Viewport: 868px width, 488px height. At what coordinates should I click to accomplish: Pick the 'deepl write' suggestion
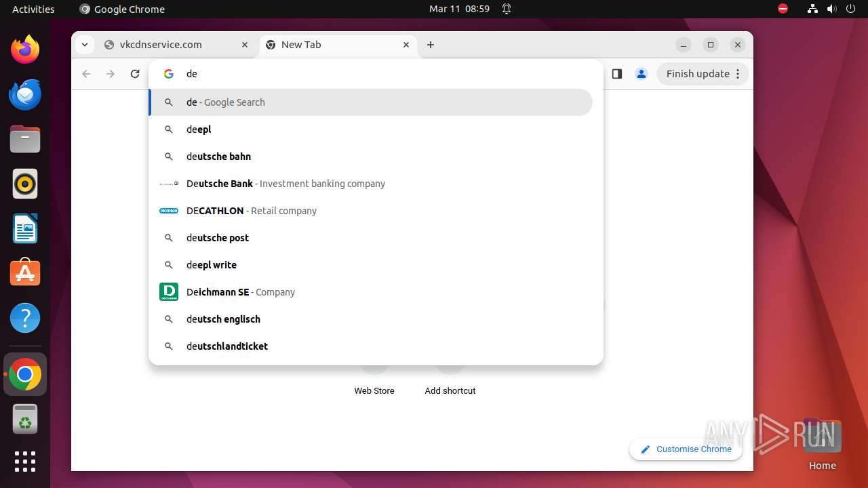(x=370, y=265)
